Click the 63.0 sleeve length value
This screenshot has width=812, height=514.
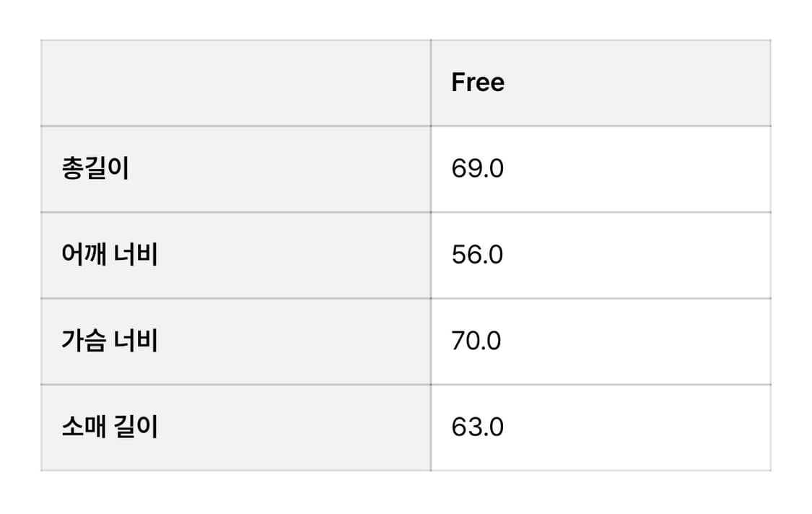point(477,427)
